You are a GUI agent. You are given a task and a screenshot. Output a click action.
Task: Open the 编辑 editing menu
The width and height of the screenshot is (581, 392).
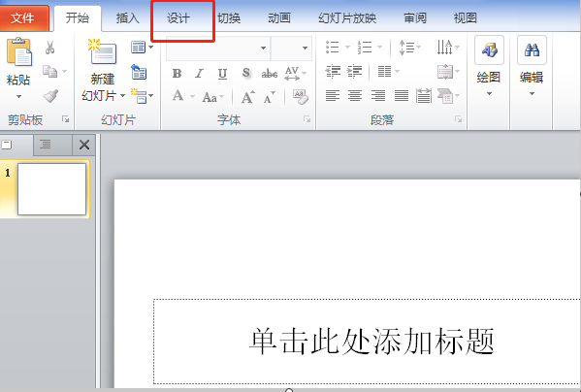[532, 67]
